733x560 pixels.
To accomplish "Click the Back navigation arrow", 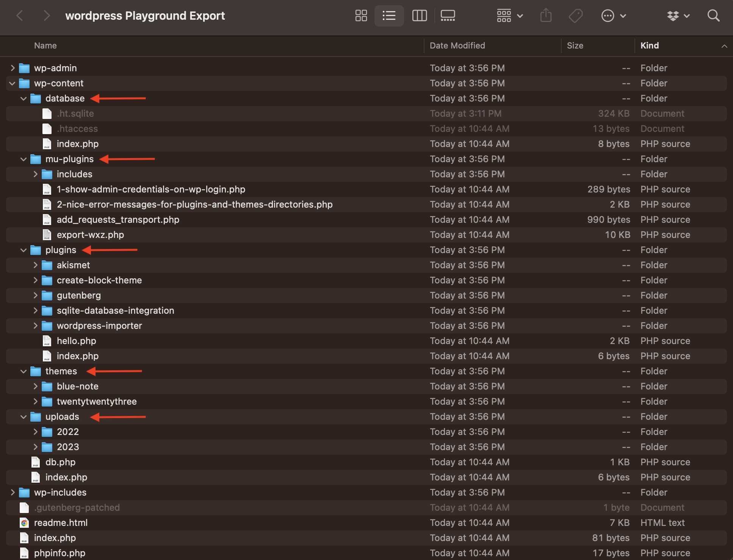I will click(19, 16).
